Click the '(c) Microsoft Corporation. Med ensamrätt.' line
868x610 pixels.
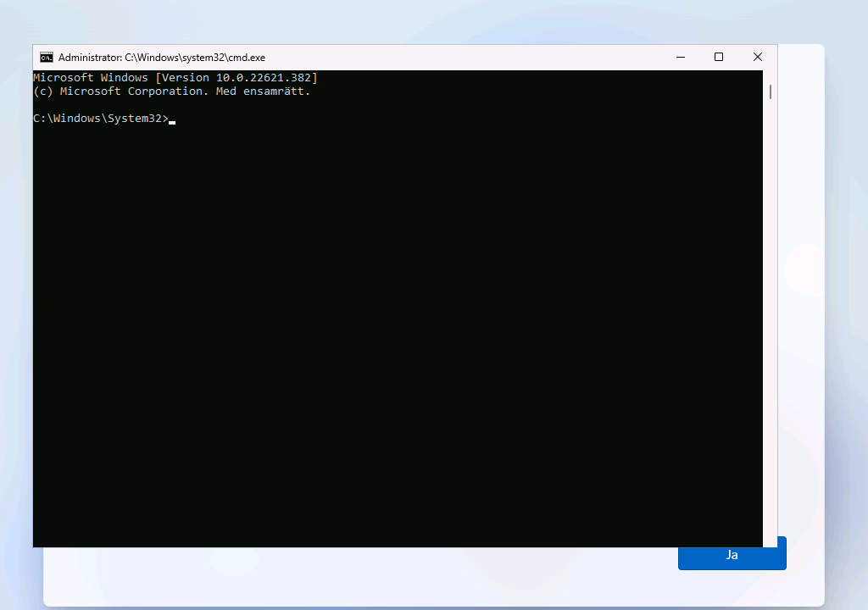pyautogui.click(x=171, y=91)
